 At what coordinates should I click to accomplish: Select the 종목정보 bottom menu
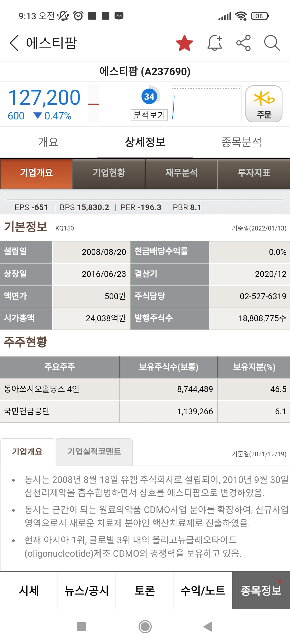click(261, 590)
